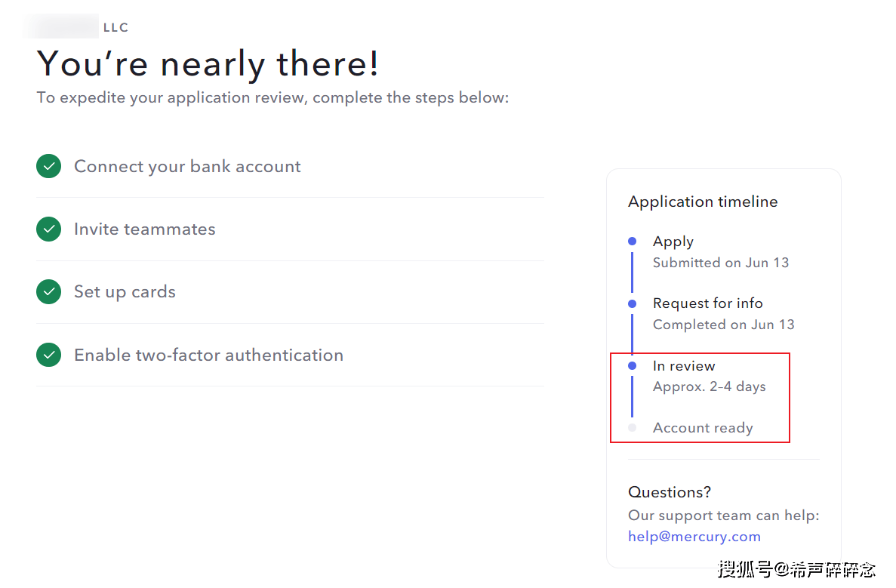Viewport: 896px width, 588px height.
Task: Click the green checkmark beside Connect your bank account
Action: [x=48, y=166]
